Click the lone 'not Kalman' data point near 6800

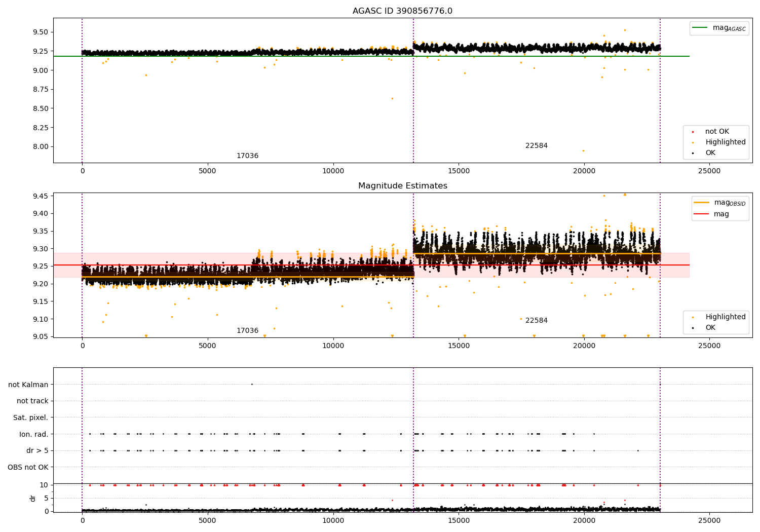pyautogui.click(x=252, y=384)
